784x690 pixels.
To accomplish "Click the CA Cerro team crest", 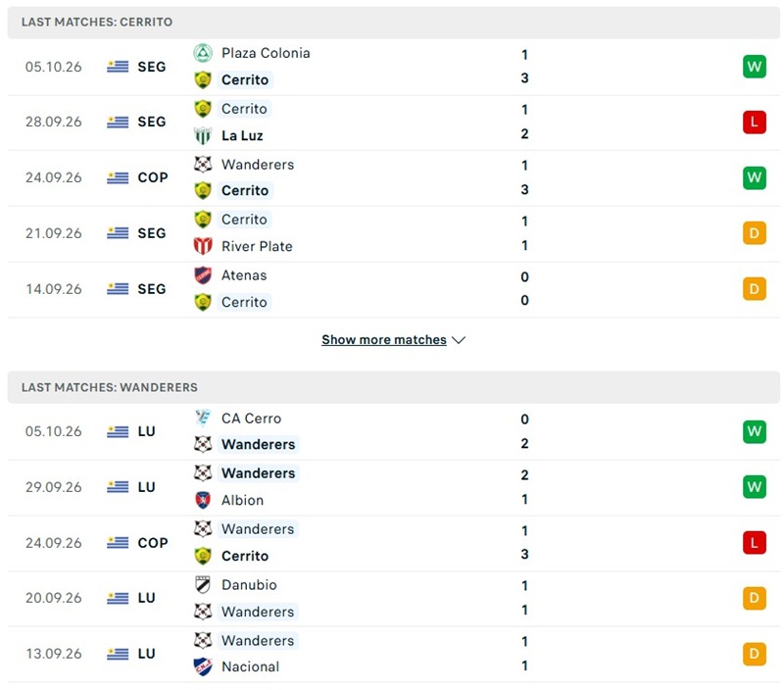I will 203,418.
